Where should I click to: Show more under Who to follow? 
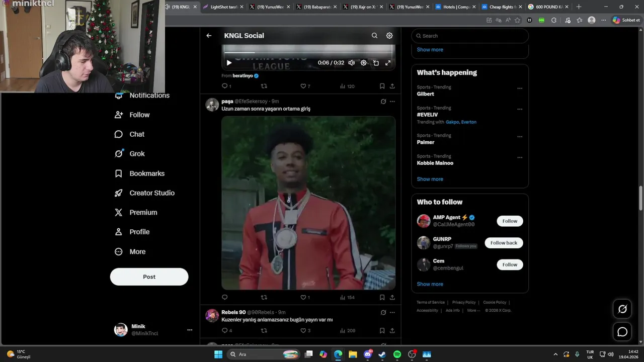click(430, 284)
